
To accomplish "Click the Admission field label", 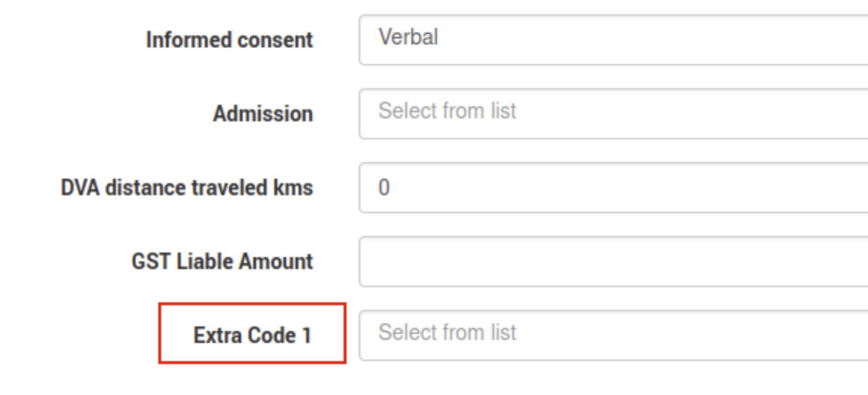I will 262,114.
